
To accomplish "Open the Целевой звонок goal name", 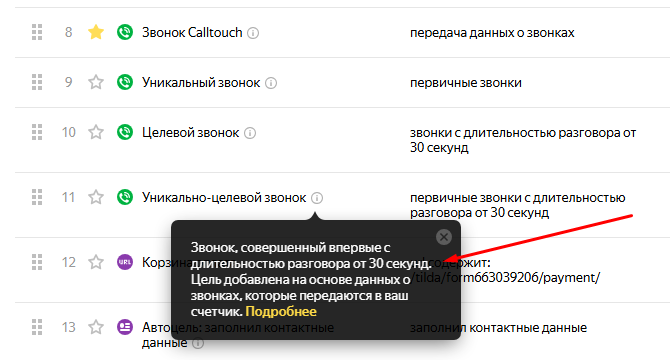I will pyautogui.click(x=191, y=133).
